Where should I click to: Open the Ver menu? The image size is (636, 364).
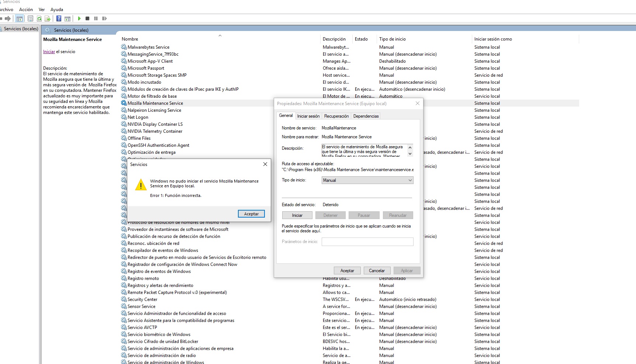42,10
